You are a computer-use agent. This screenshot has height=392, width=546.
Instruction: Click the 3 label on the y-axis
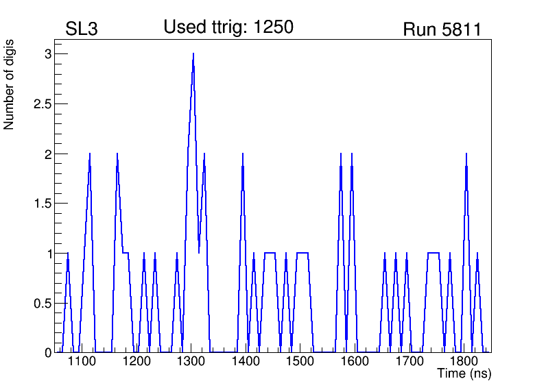(x=47, y=54)
